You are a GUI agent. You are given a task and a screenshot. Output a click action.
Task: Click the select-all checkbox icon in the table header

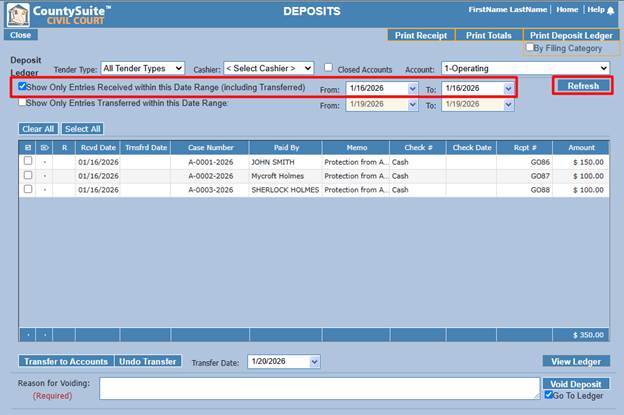click(28, 148)
